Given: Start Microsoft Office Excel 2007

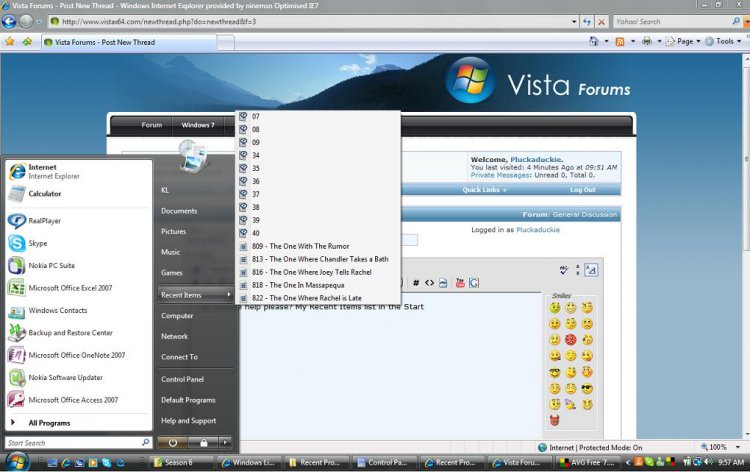Looking at the screenshot, I should (x=79, y=288).
